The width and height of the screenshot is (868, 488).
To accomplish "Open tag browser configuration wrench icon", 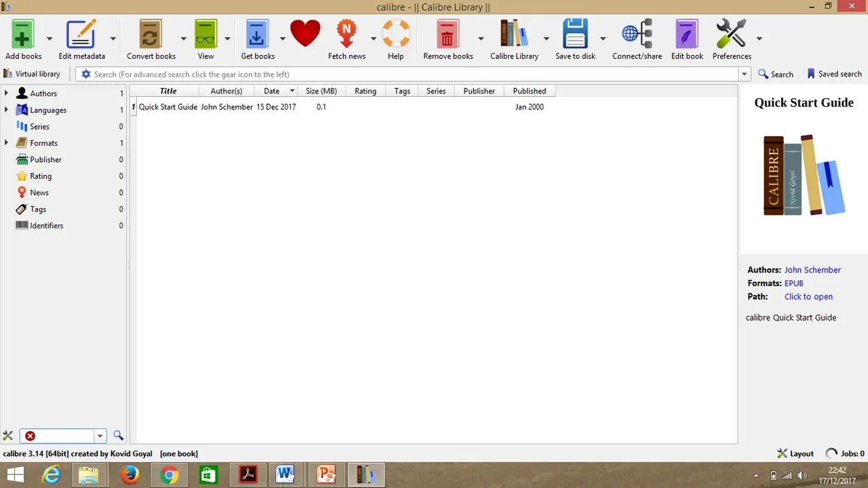I will click(x=8, y=436).
